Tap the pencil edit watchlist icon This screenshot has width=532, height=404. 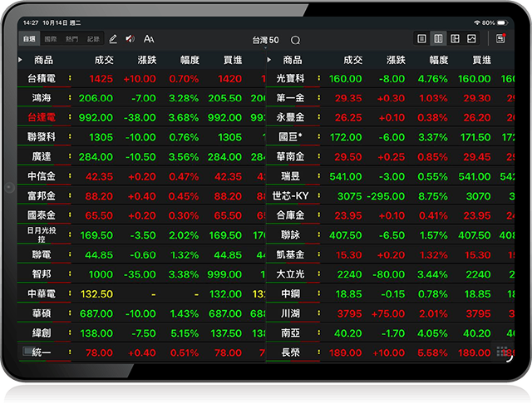click(x=113, y=39)
